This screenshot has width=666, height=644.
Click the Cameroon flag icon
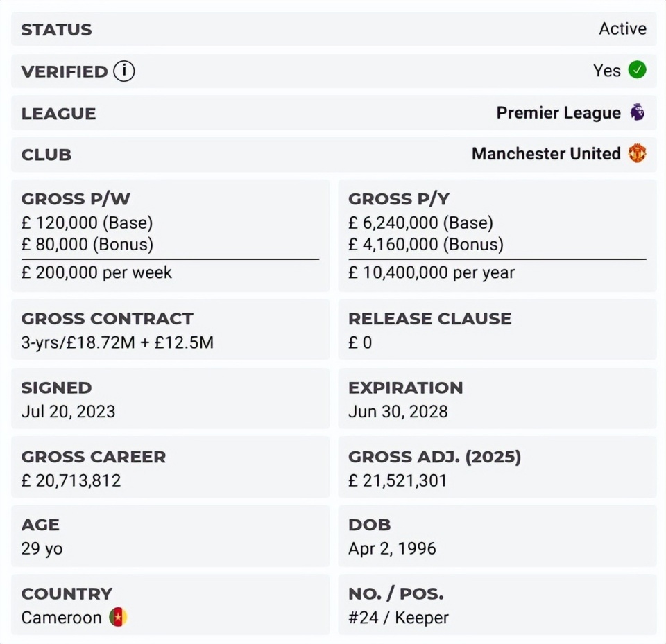(118, 618)
